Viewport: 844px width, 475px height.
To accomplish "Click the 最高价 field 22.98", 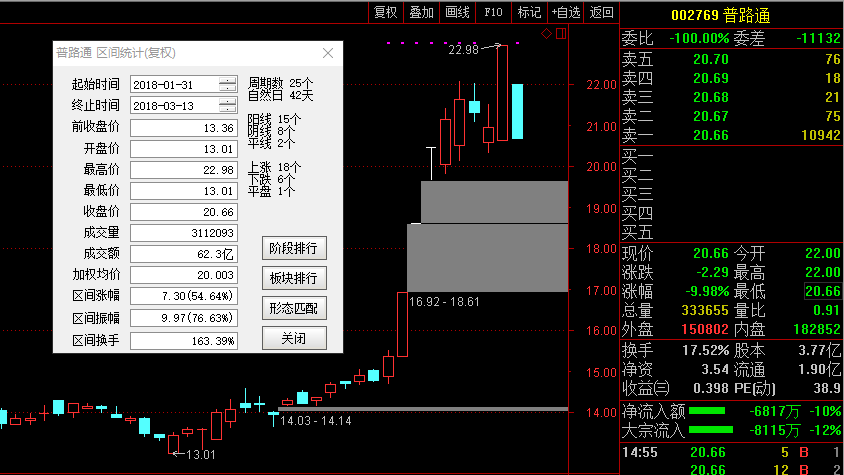I will (x=184, y=170).
